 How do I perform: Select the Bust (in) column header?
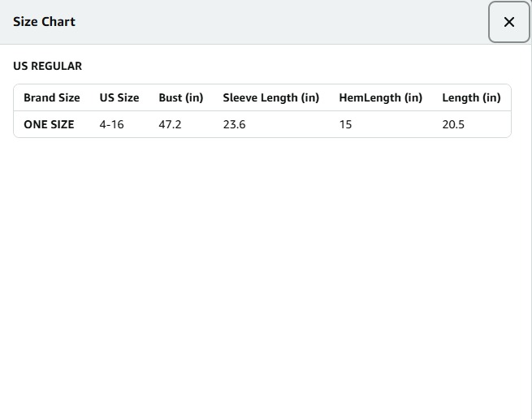181,97
